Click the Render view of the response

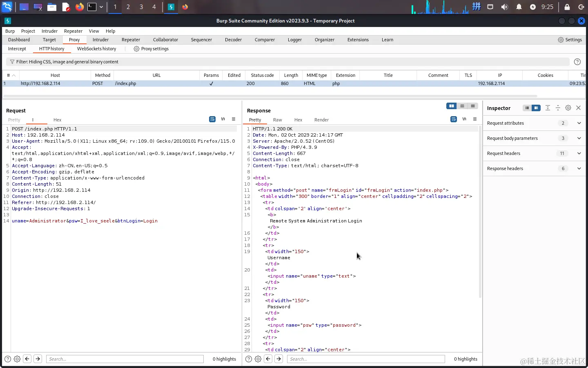pos(321,120)
